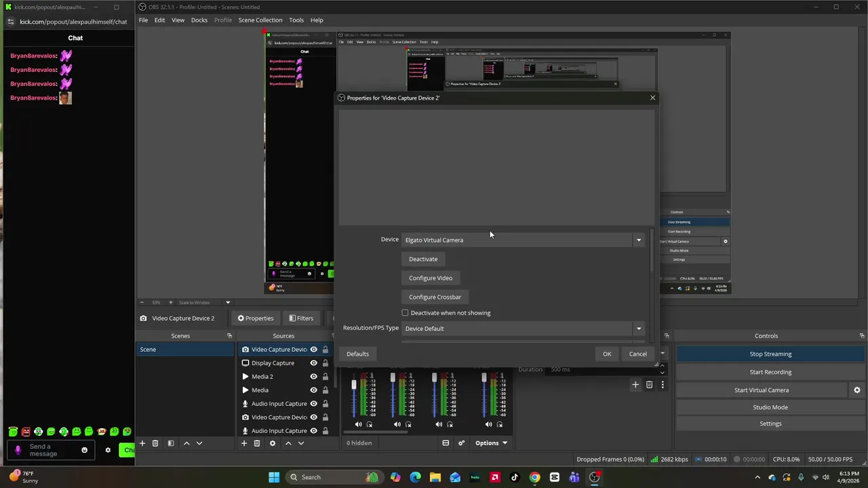Hide the Display Capture source
Image resolution: width=868 pixels, height=488 pixels.
(x=313, y=363)
